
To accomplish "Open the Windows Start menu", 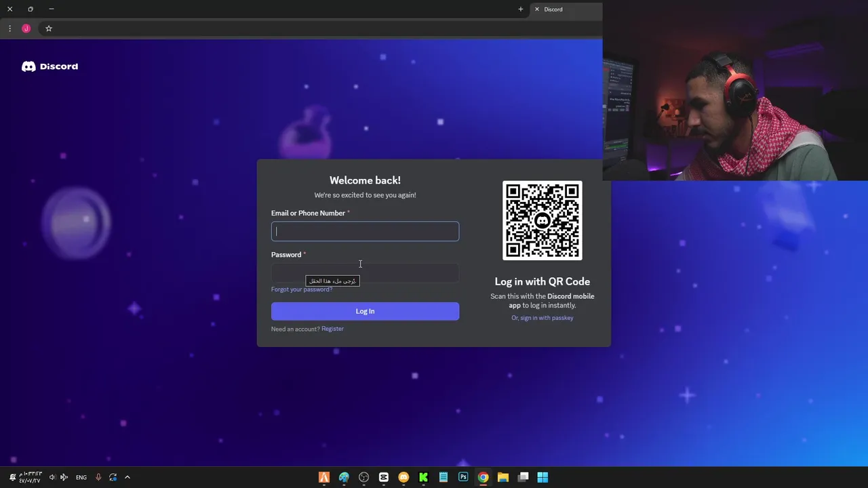I will (x=542, y=477).
